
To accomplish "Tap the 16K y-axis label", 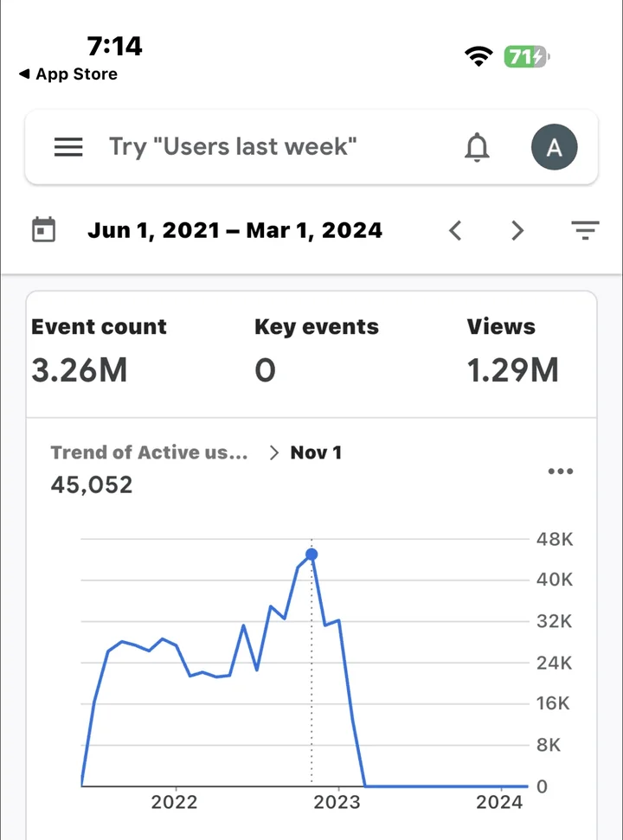I will click(x=553, y=703).
